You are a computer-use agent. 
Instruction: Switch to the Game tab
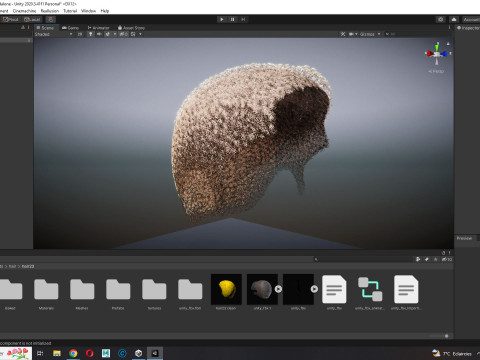point(71,28)
